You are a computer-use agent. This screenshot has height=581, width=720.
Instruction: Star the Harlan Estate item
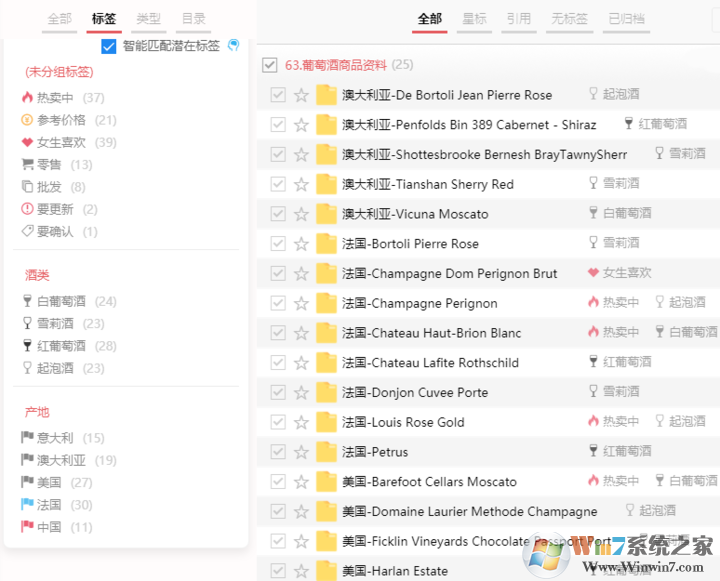pos(301,571)
